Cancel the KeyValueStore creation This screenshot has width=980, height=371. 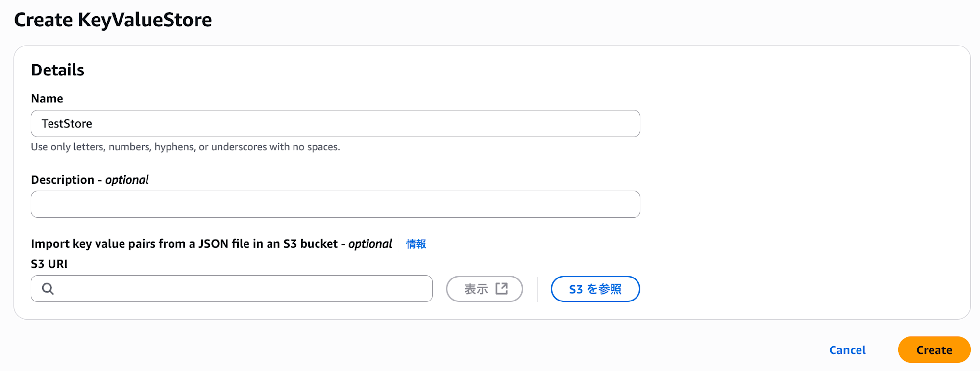(x=847, y=350)
